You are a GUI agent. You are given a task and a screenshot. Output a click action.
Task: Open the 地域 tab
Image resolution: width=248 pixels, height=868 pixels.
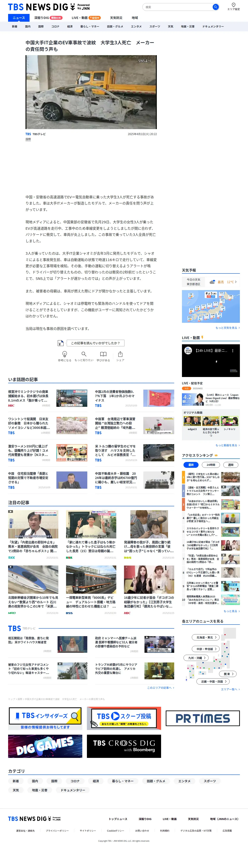(x=135, y=18)
